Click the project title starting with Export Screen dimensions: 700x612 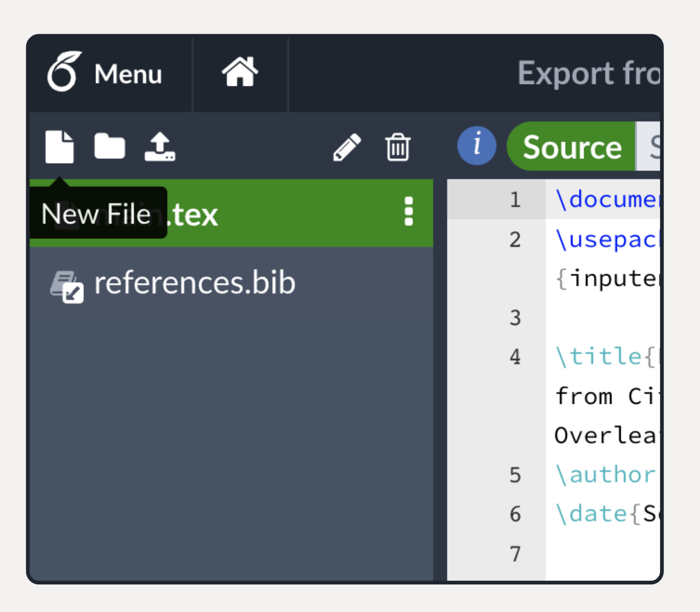tap(588, 74)
